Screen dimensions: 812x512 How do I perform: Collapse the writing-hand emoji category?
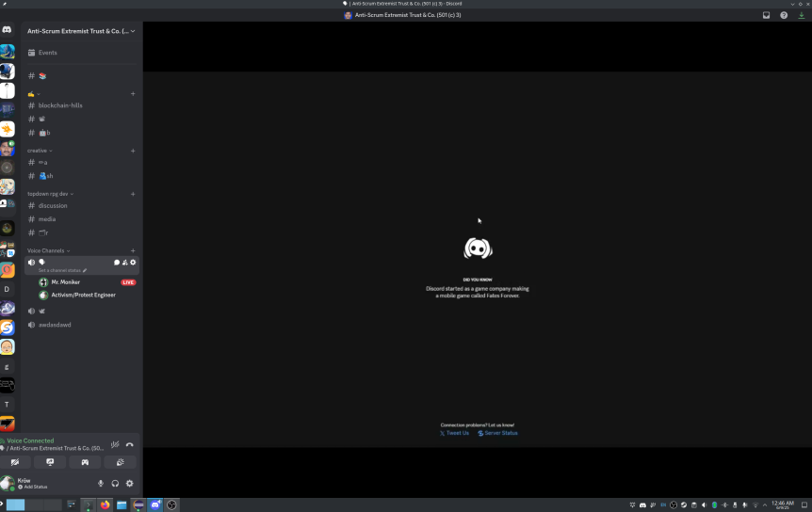(x=34, y=94)
